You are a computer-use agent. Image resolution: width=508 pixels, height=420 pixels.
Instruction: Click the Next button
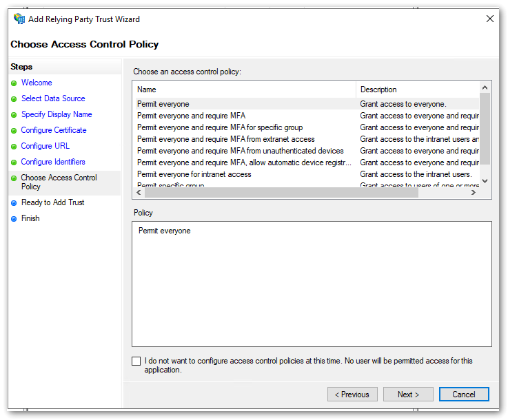pos(408,395)
